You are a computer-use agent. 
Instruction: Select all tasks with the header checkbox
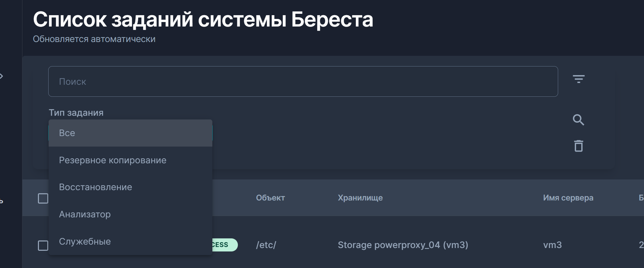click(x=43, y=198)
